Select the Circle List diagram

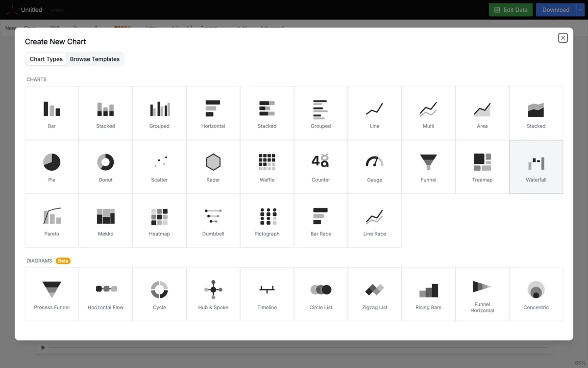(x=321, y=294)
